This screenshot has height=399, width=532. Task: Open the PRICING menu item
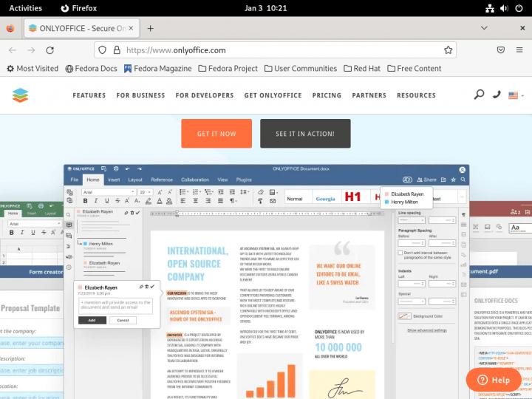(327, 95)
